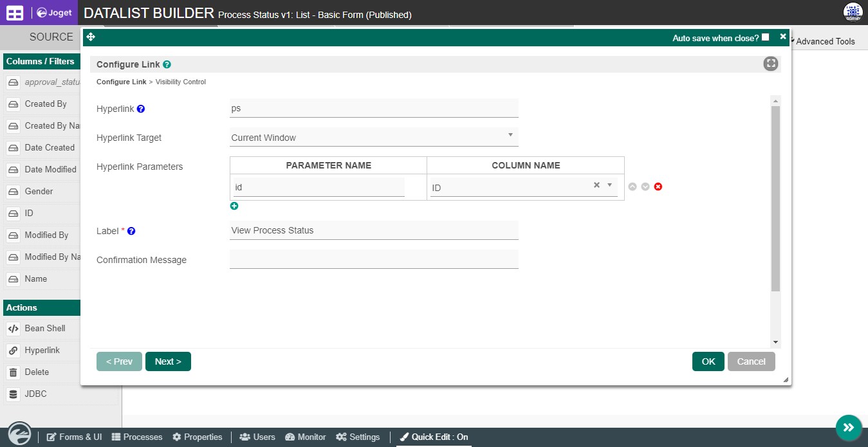This screenshot has height=447, width=868.
Task: Confirm with the OK button
Action: pyautogui.click(x=708, y=361)
